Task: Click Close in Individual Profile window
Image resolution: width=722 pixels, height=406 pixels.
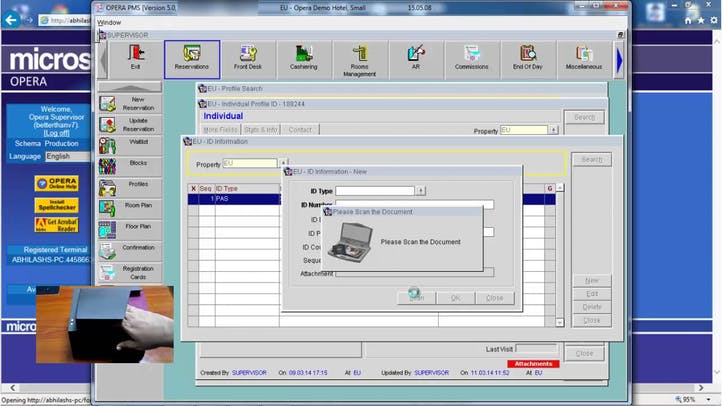Action: (x=584, y=354)
